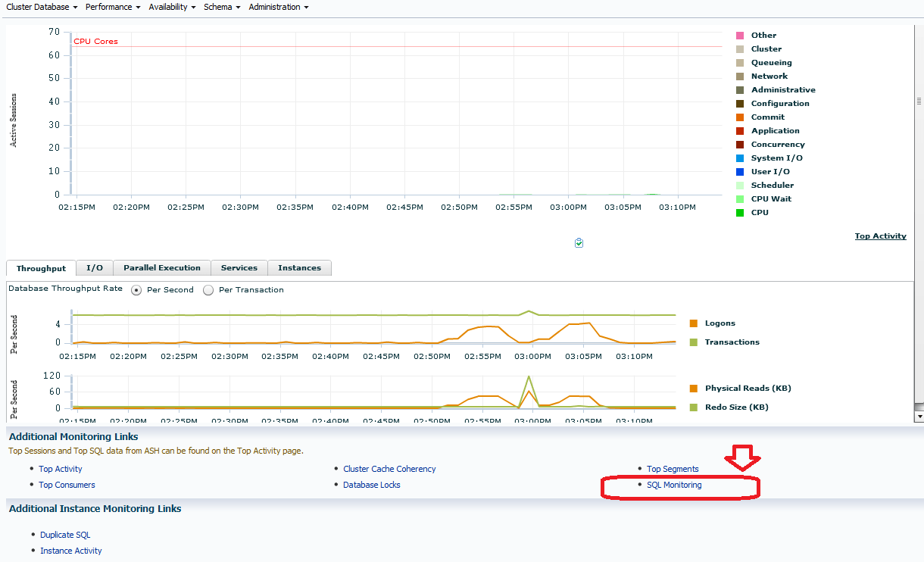
Task: Select the Scheduler legend square
Action: point(740,185)
